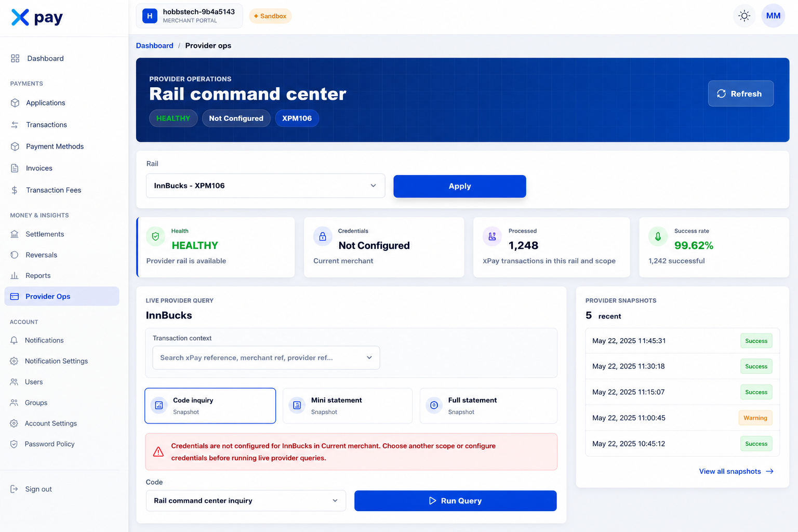Click the Run Query button

coord(456,501)
